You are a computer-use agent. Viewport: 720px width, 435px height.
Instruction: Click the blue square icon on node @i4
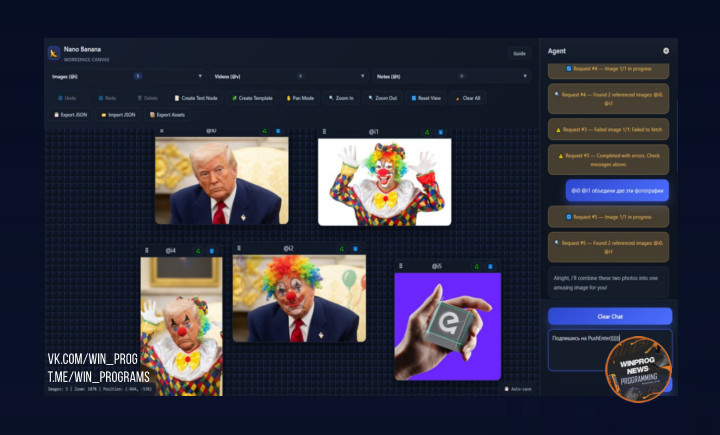(x=212, y=251)
